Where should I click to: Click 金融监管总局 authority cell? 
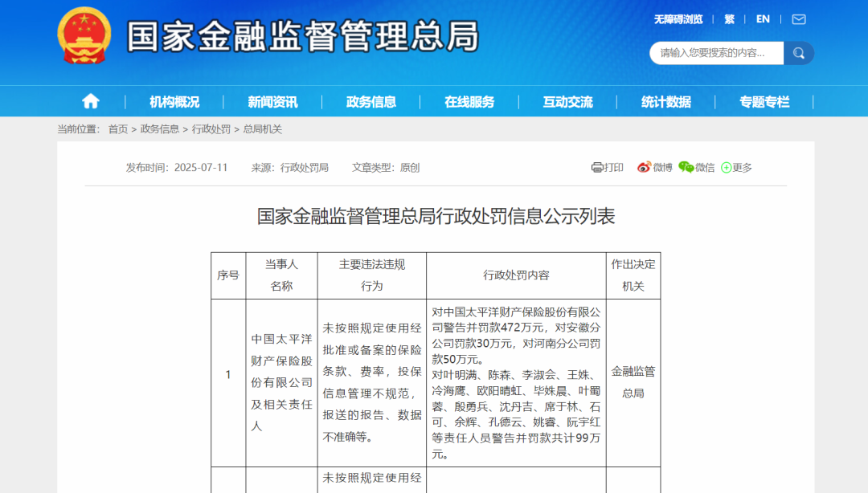click(633, 383)
